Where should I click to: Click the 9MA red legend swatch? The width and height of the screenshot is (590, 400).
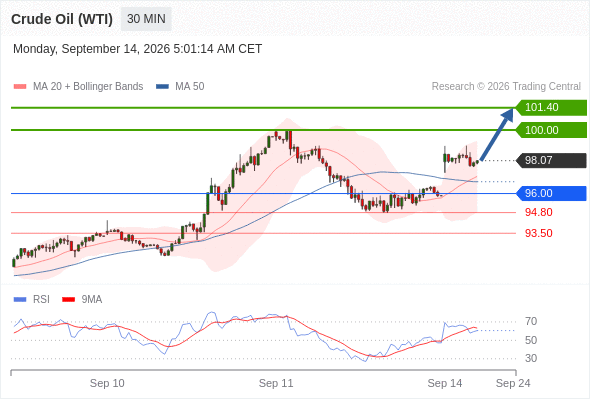[x=68, y=300]
